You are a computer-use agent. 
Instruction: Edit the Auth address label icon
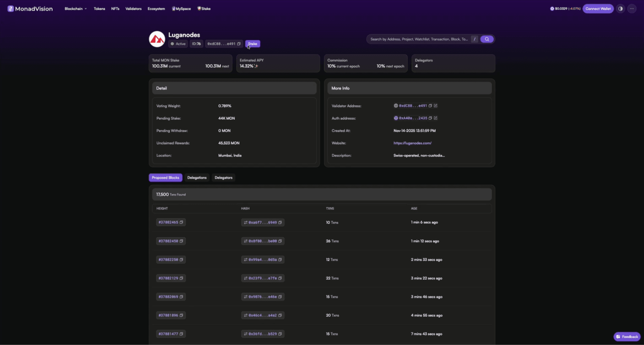[436, 118]
